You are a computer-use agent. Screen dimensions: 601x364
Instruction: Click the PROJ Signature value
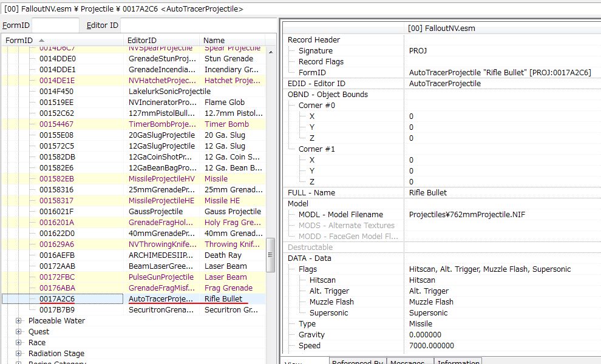pyautogui.click(x=418, y=50)
